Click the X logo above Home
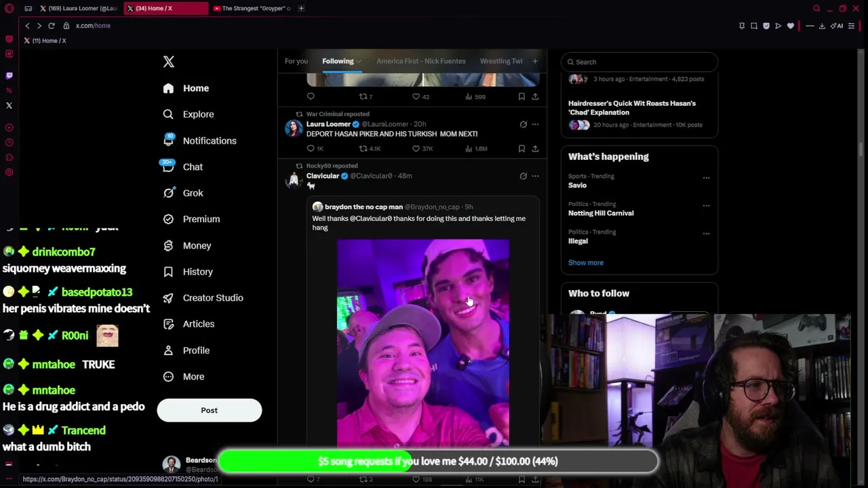Screen dimensions: 868x488 click(169, 62)
